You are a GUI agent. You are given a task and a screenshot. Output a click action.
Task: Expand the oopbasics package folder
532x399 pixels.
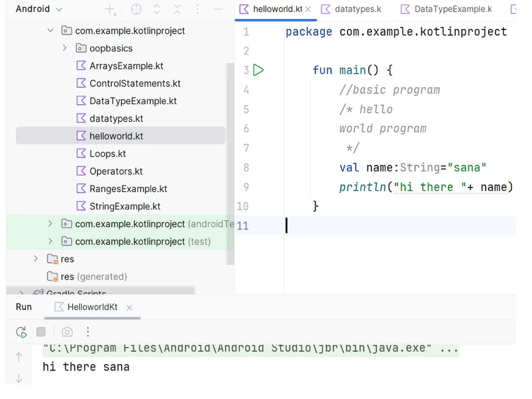[x=65, y=48]
